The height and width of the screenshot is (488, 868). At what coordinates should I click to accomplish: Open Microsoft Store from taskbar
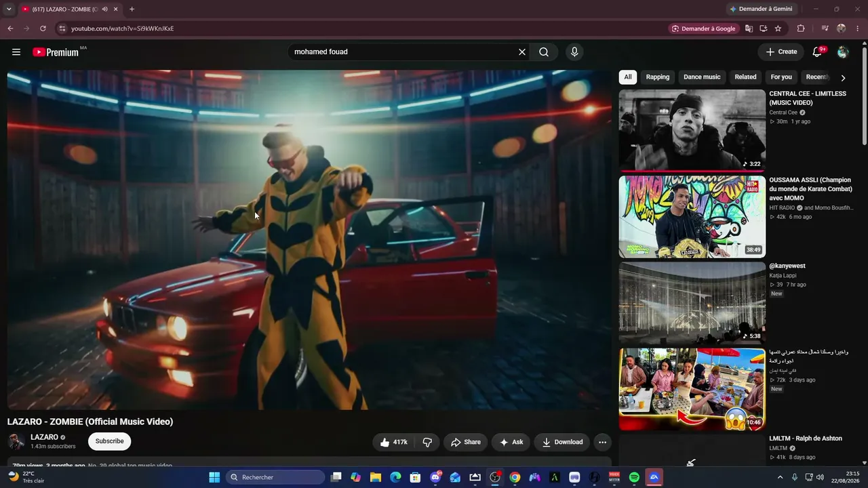415,477
